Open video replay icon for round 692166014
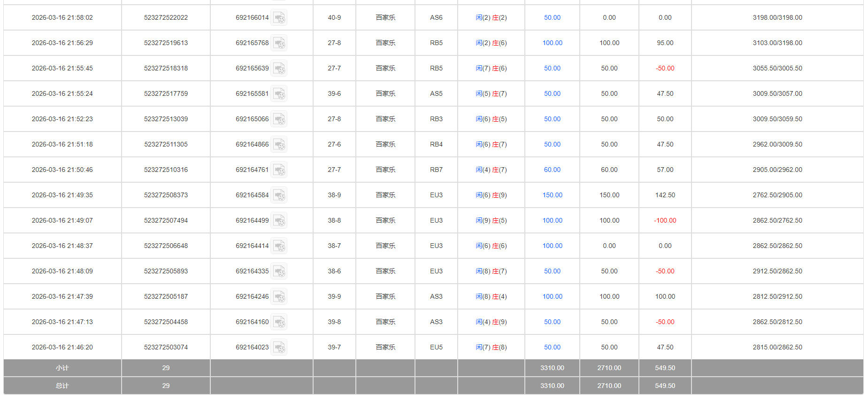Viewport: 868px width, 395px height. [279, 18]
